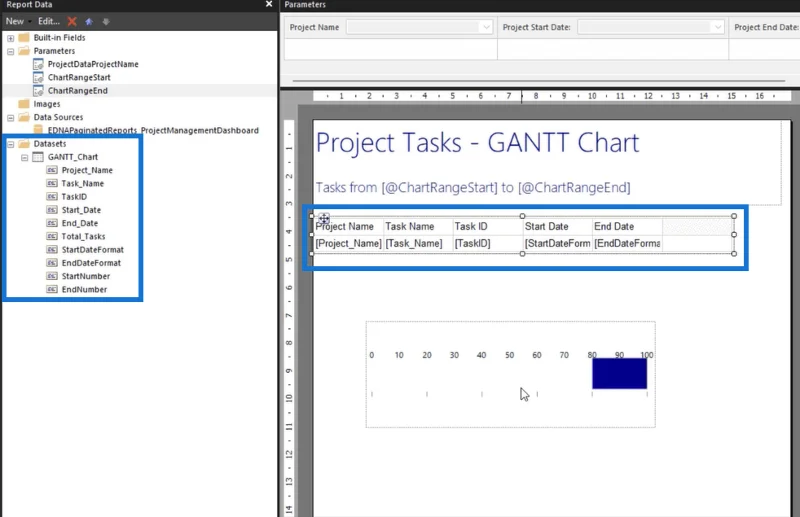Click the Project End Date parameter label
The height and width of the screenshot is (517, 800).
[766, 27]
